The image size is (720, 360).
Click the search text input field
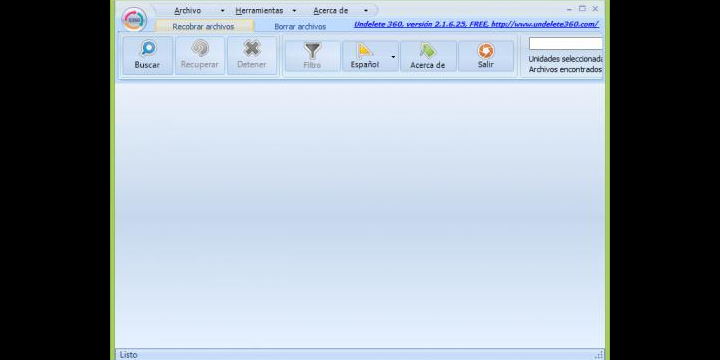(566, 44)
